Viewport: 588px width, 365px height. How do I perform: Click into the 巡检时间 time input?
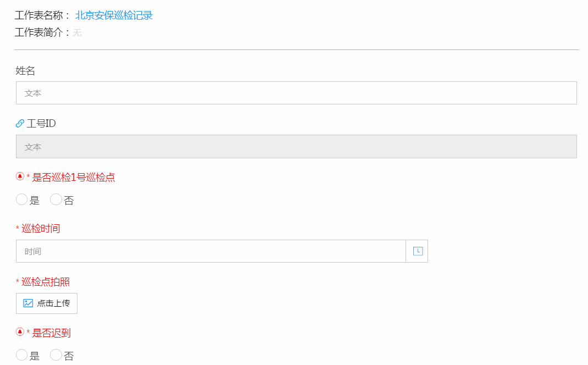tap(211, 251)
